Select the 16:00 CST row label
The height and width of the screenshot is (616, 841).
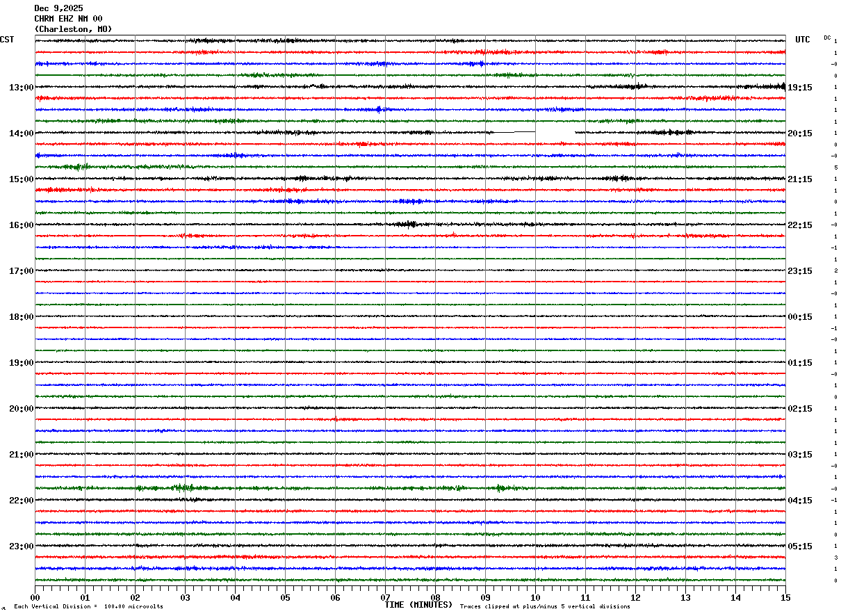point(21,225)
